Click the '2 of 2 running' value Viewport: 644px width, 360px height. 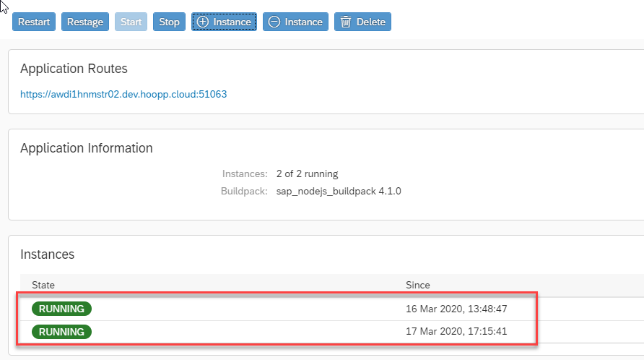click(x=308, y=174)
